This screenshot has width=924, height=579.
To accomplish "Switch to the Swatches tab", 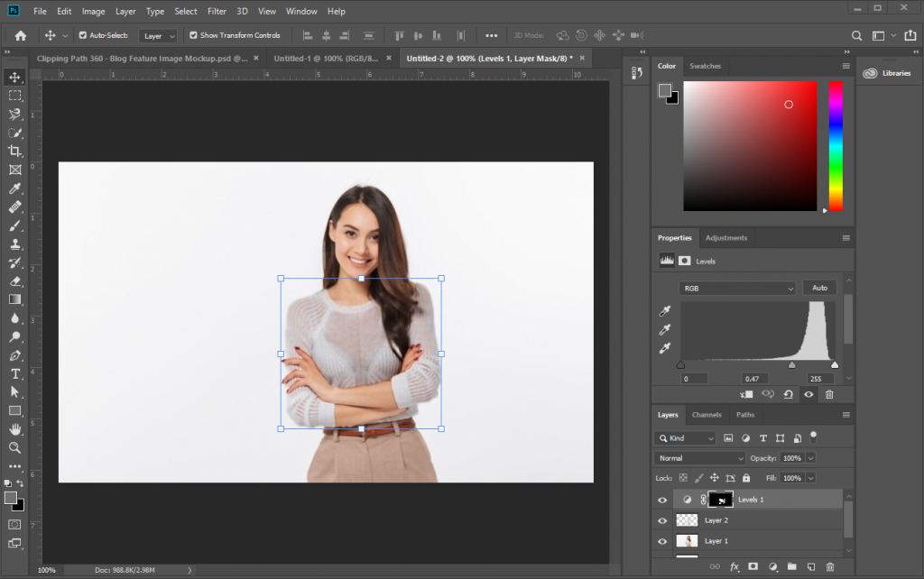I will point(705,66).
